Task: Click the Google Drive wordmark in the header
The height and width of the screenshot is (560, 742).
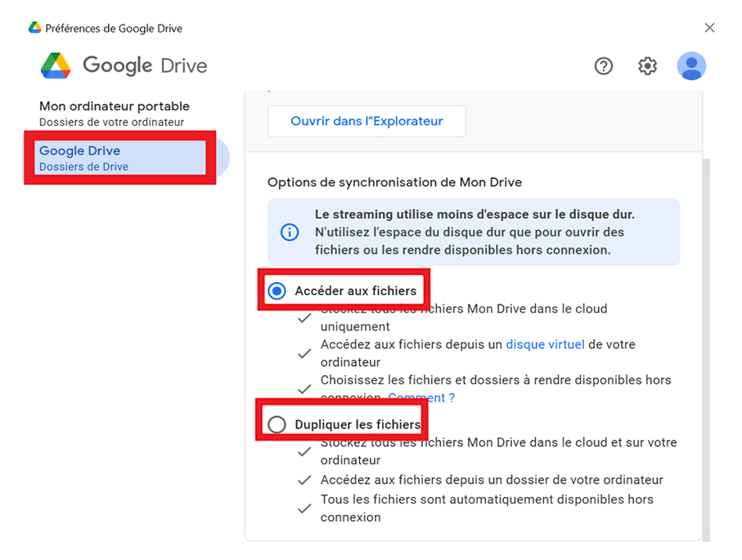Action: click(x=145, y=65)
